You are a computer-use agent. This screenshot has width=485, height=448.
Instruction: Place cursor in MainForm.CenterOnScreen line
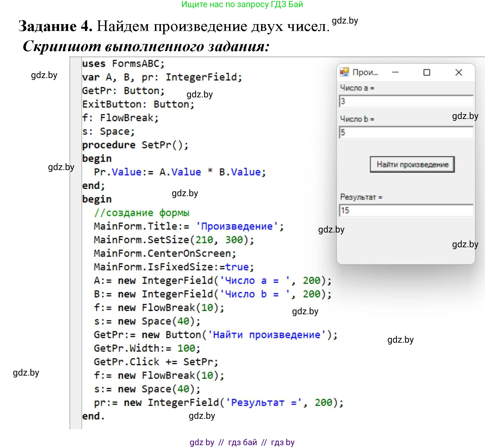tap(165, 254)
